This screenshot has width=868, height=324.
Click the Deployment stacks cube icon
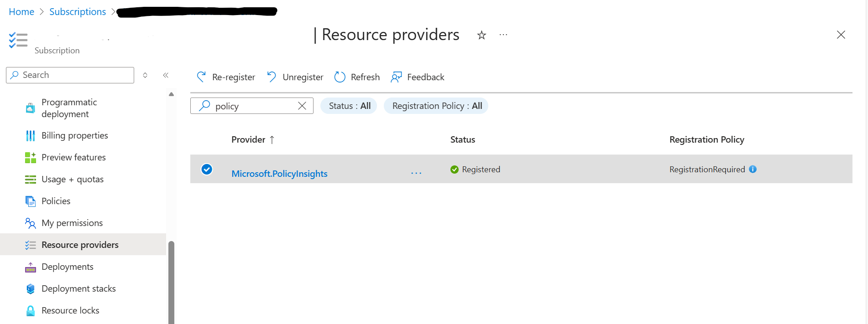tap(31, 288)
